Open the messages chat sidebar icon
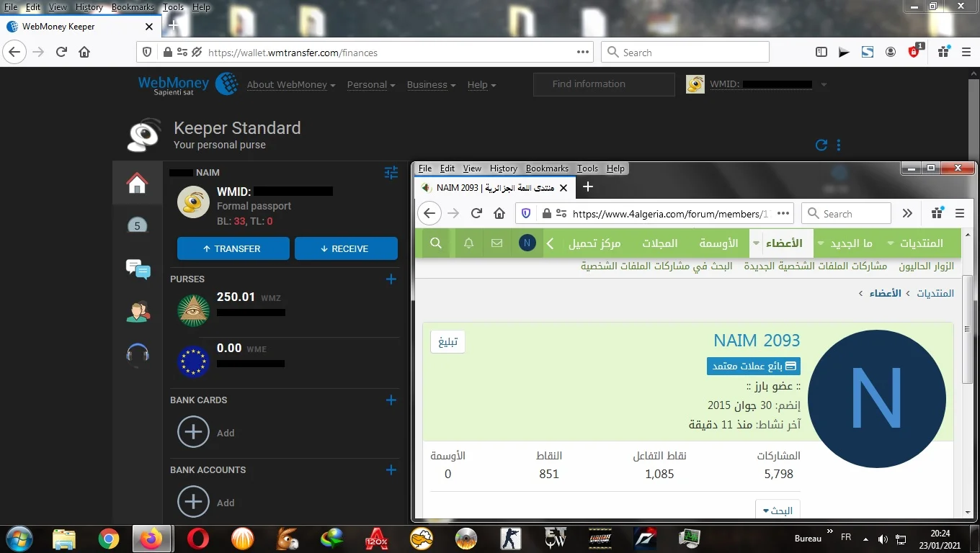Screen dimensions: 980x553 138,269
